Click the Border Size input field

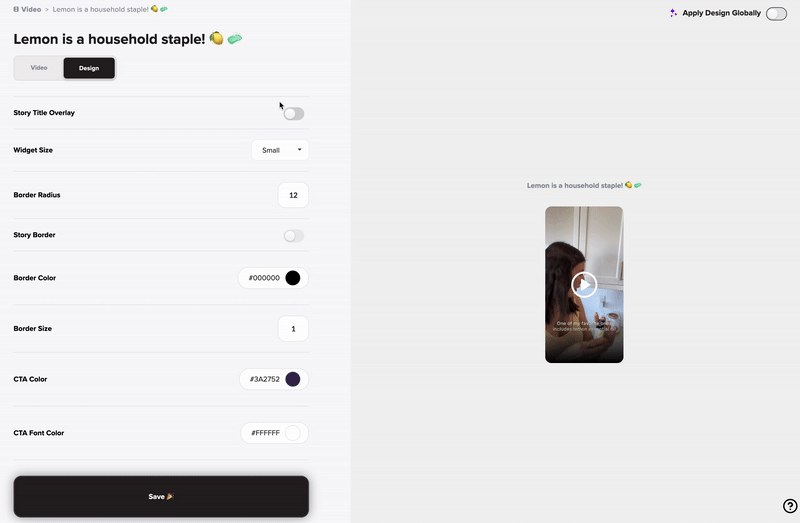point(293,329)
